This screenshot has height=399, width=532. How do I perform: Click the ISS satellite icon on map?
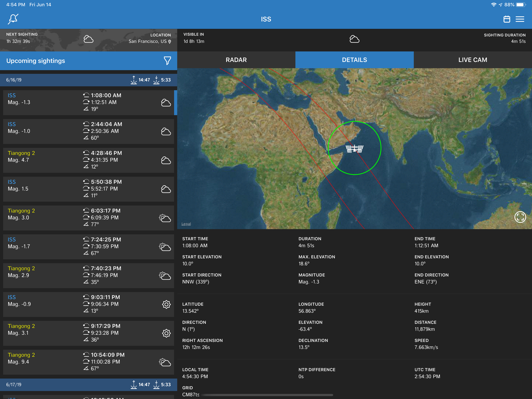coord(354,149)
